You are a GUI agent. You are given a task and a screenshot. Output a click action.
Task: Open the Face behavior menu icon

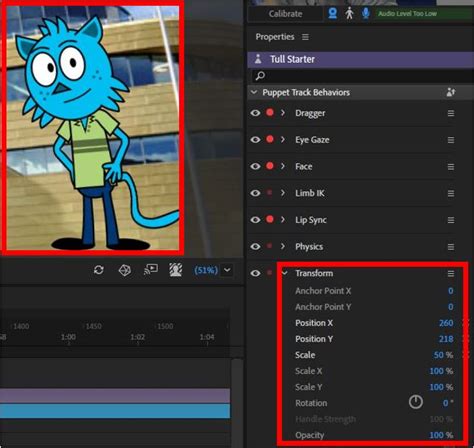pos(451,167)
